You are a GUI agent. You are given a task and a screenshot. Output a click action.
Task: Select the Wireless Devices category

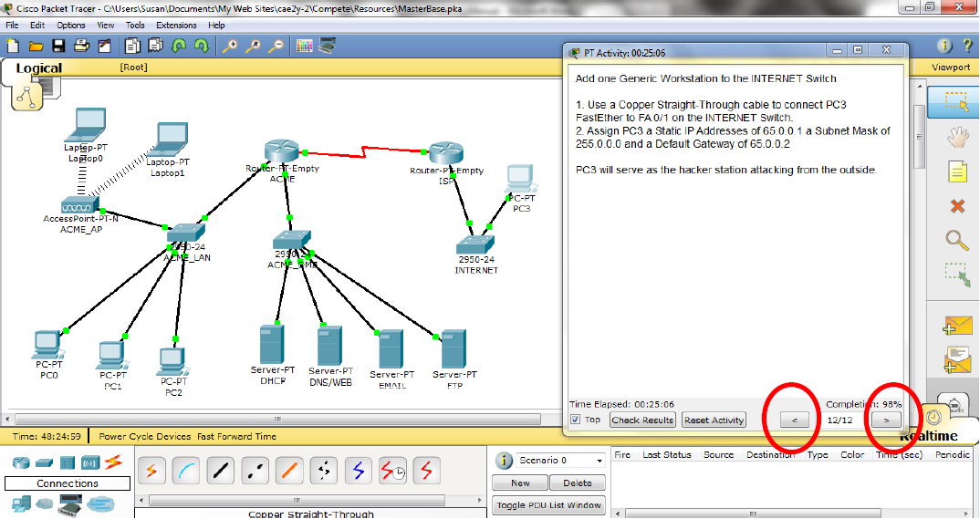[90, 462]
